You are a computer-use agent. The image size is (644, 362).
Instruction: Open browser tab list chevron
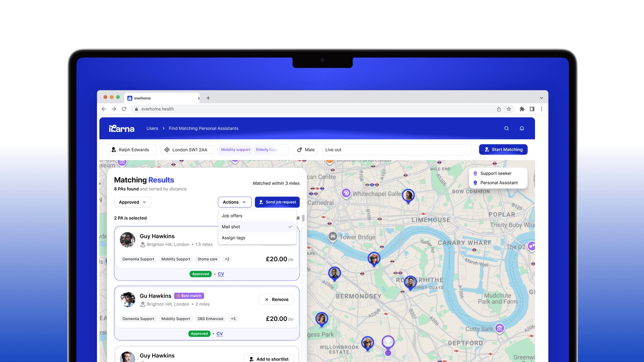point(541,98)
